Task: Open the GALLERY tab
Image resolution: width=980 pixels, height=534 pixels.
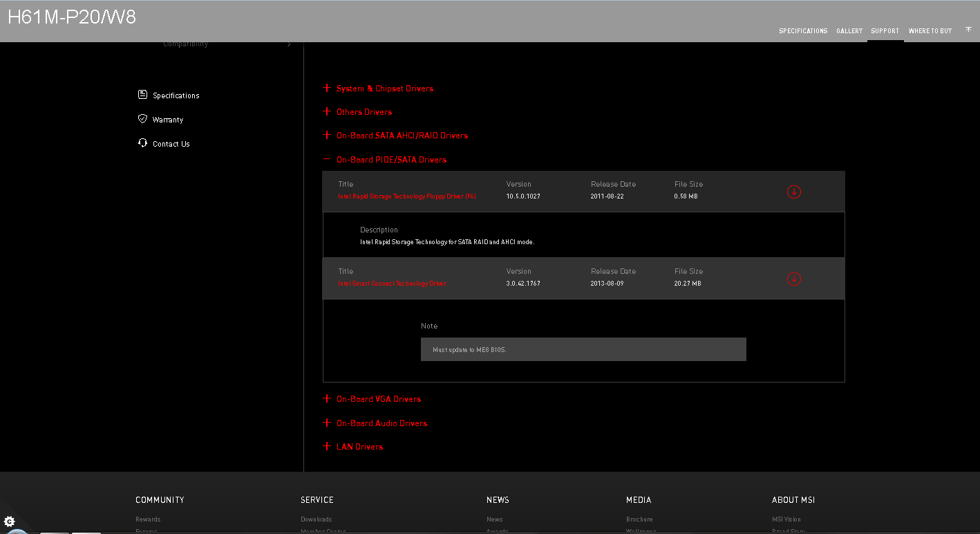Action: tap(849, 31)
